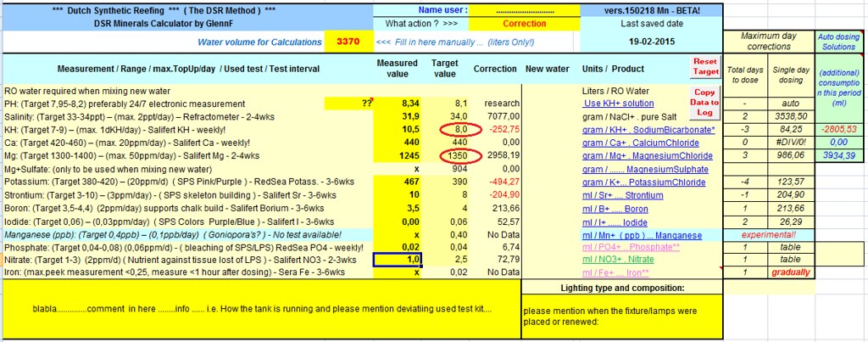Image resolution: width=868 pixels, height=342 pixels.
Task: Click the Copy Data to Log button
Action: pos(704,103)
